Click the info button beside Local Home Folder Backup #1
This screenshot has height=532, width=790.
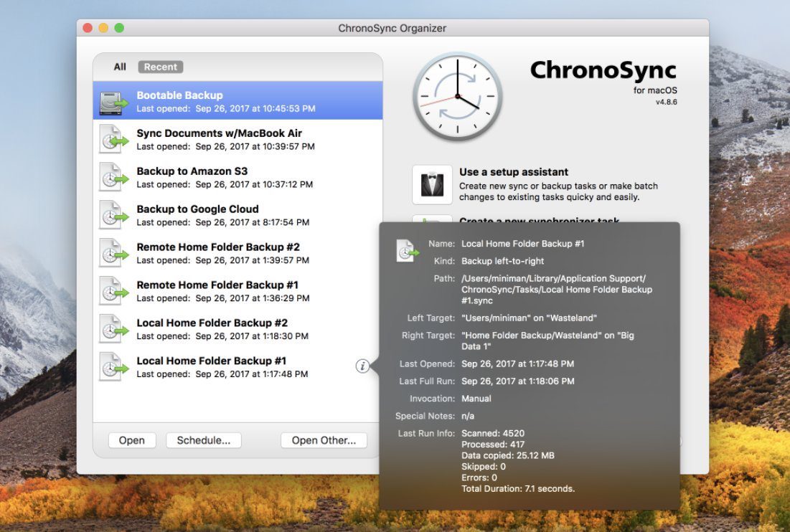pos(362,366)
